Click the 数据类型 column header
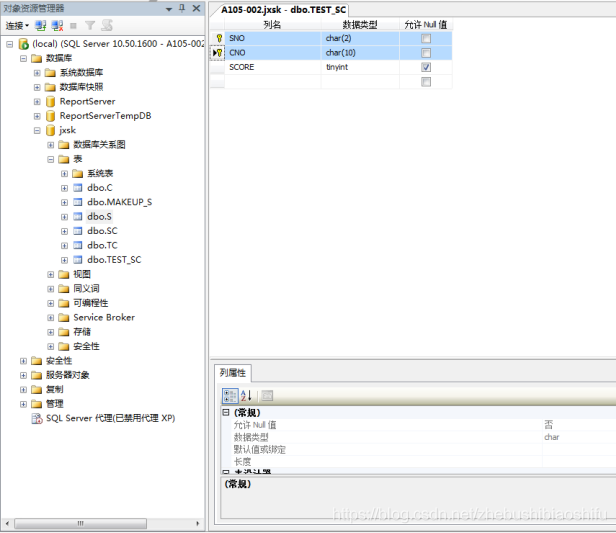Screen dimensions: 616x533 [x=360, y=25]
